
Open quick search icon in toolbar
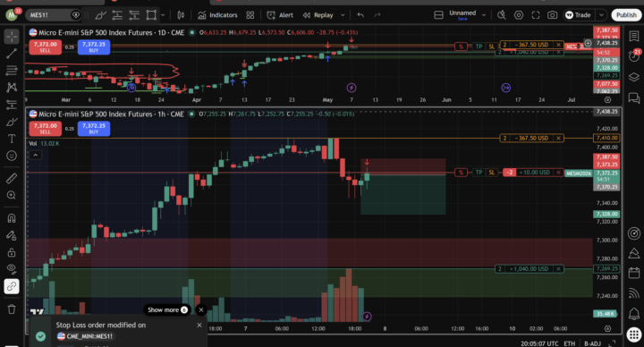[502, 15]
